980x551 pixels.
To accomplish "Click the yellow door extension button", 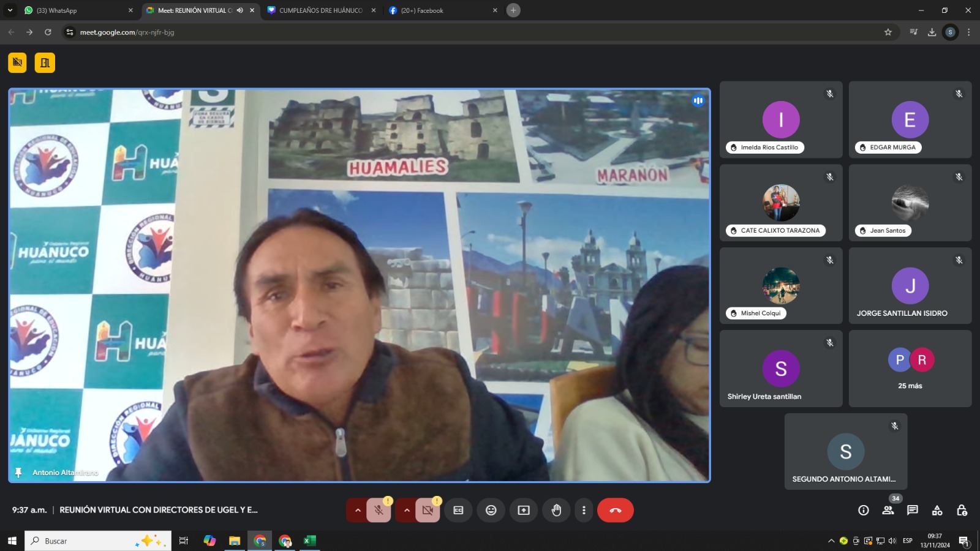I will coord(45,62).
